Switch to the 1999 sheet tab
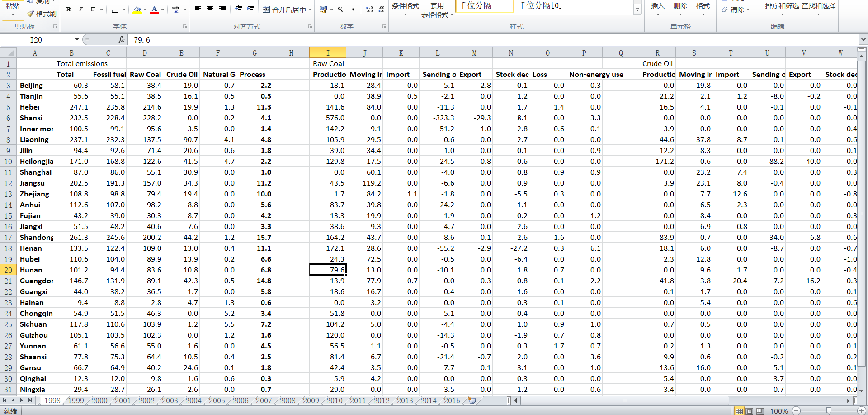This screenshot has height=415, width=868. pos(75,401)
